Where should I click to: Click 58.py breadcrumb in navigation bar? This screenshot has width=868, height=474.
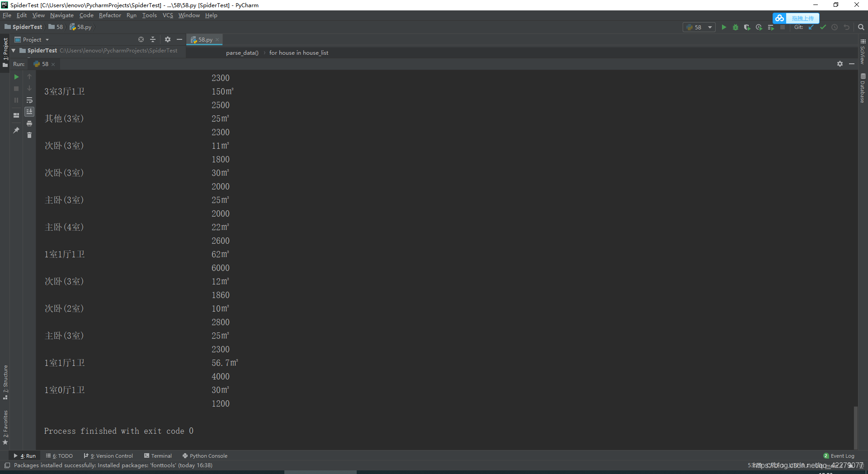pyautogui.click(x=80, y=27)
